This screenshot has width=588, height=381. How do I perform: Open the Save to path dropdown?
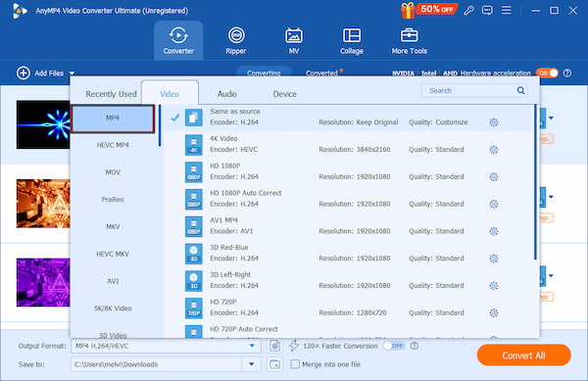click(x=252, y=364)
